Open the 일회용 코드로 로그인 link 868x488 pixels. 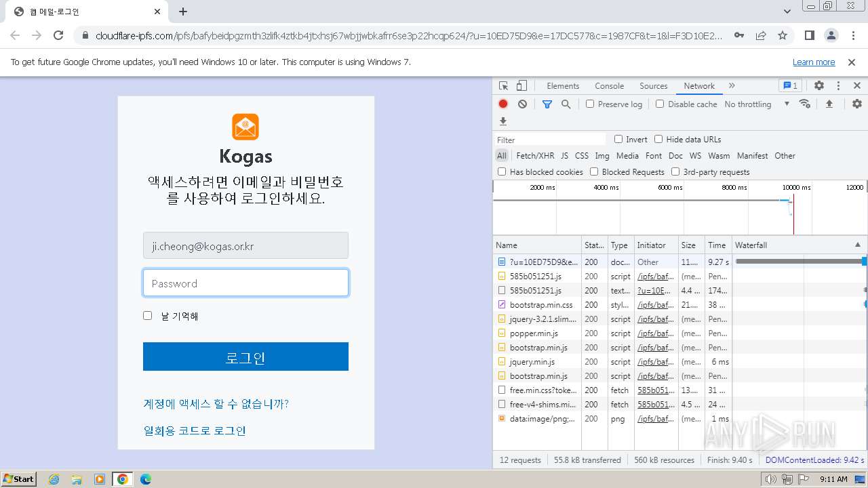pos(195,431)
